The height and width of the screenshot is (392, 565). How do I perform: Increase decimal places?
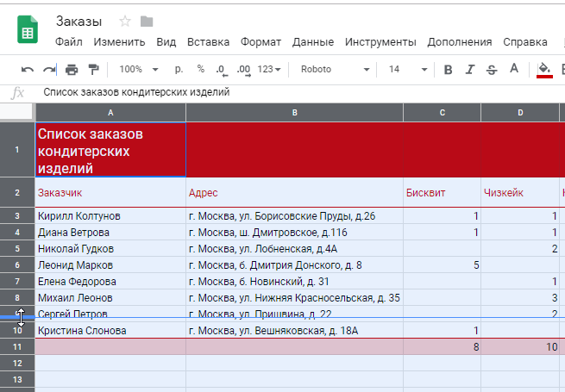point(243,70)
